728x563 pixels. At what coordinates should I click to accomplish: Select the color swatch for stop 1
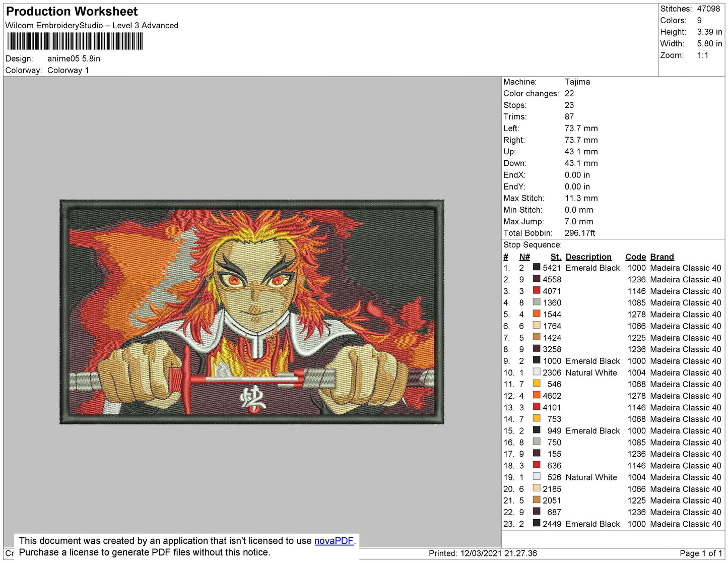tap(537, 268)
